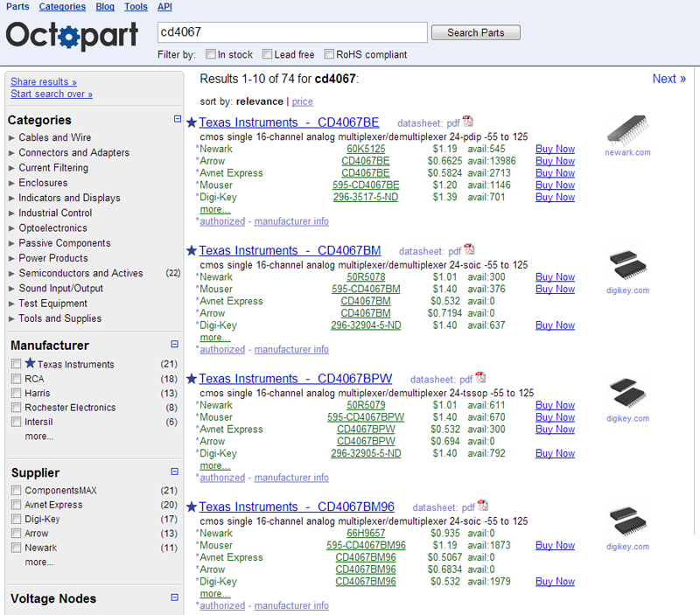Click the star icon beside CD4067BE
This screenshot has height=615, width=700.
click(192, 122)
